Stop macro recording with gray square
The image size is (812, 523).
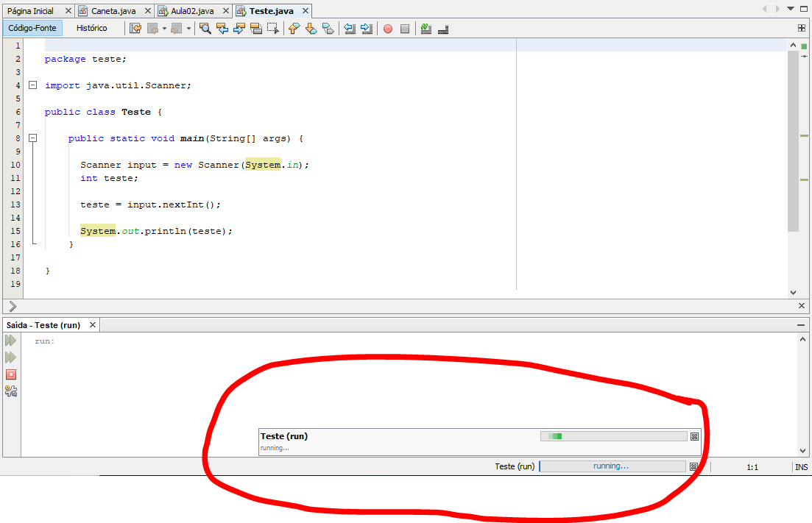point(405,29)
